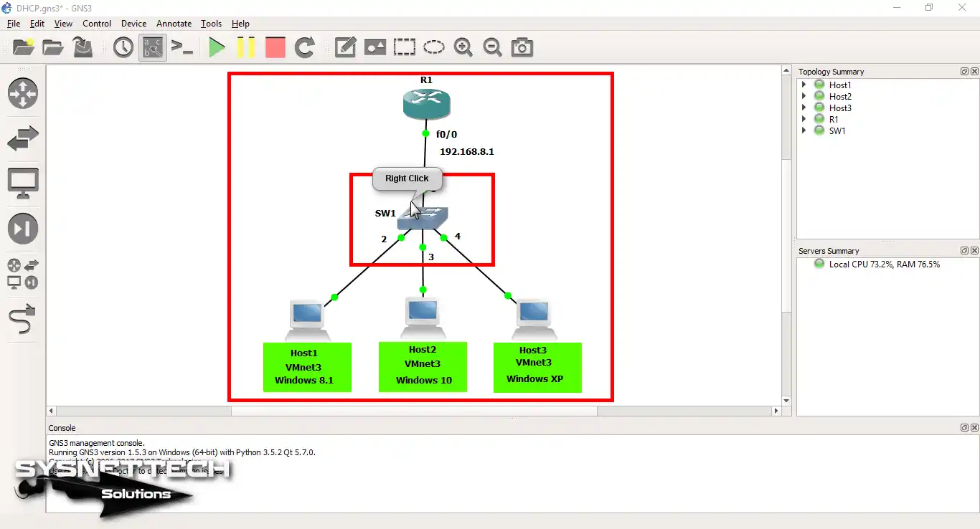The width and height of the screenshot is (980, 529).
Task: Reload all devices using the circular arrow icon
Action: (304, 47)
